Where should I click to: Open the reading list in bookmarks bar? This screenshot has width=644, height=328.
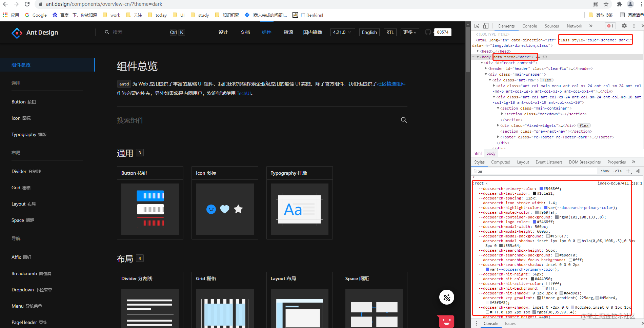pos(631,15)
